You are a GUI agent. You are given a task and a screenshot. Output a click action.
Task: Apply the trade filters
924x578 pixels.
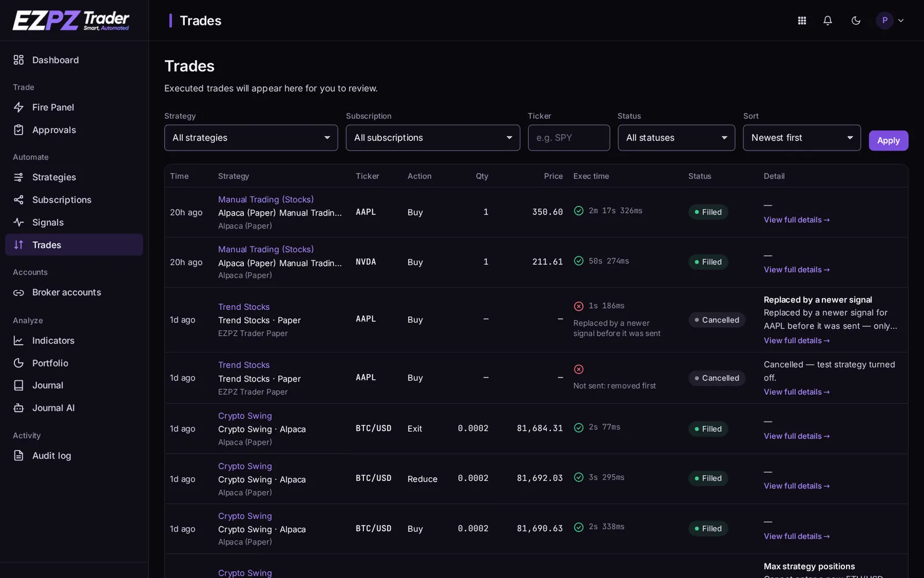(888, 140)
